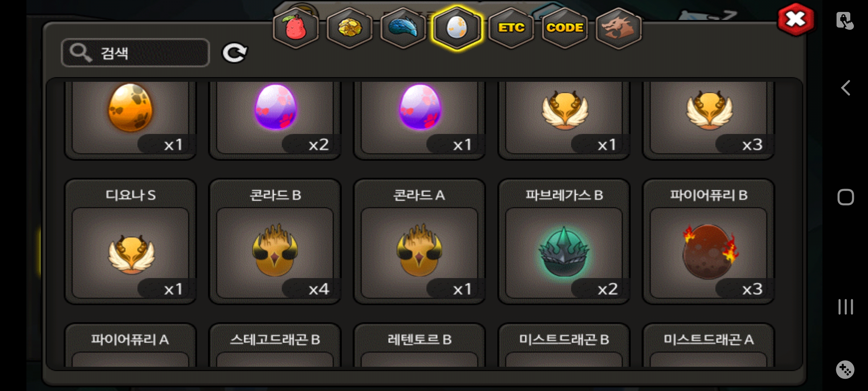The height and width of the screenshot is (391, 868).
Task: Choose the 파브레가스 B green egg
Action: [x=564, y=241]
